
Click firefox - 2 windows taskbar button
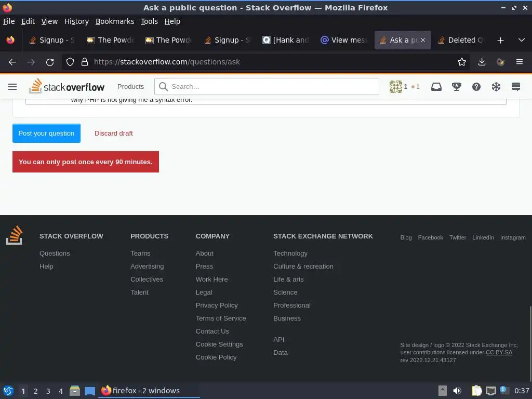pyautogui.click(x=149, y=391)
